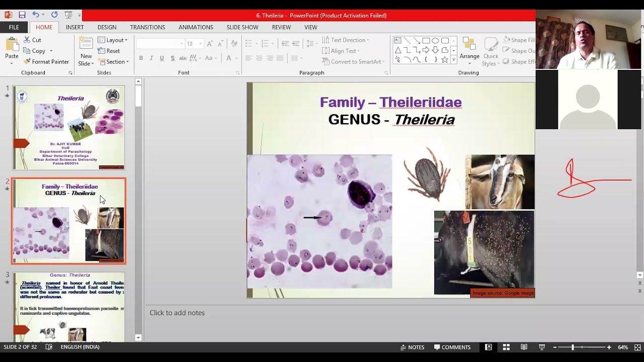Screen dimensions: 644x362
Task: Switch to Reading View
Action: (524, 347)
